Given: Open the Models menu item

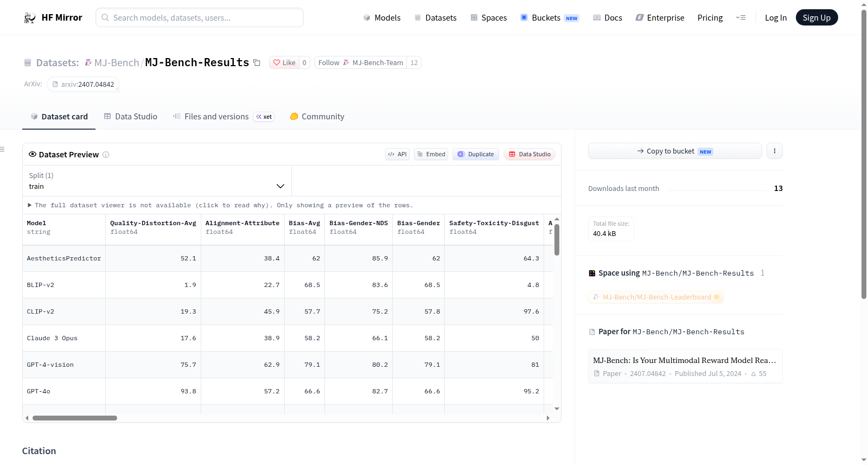Looking at the screenshot, I should click(x=382, y=18).
